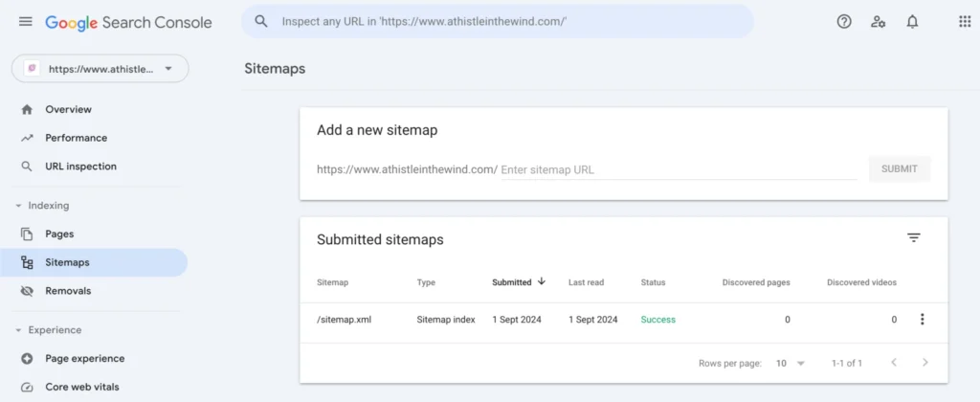Click the Help question mark icon
The image size is (980, 402).
(844, 21)
